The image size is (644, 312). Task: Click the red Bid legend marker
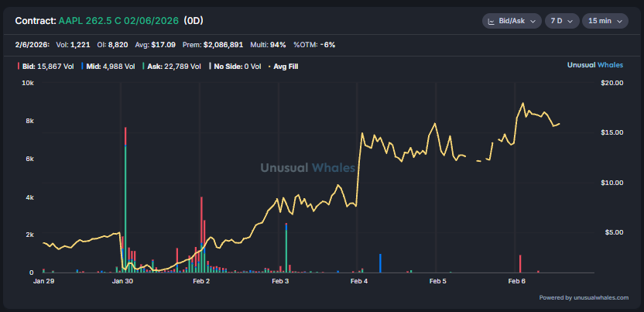click(x=19, y=67)
